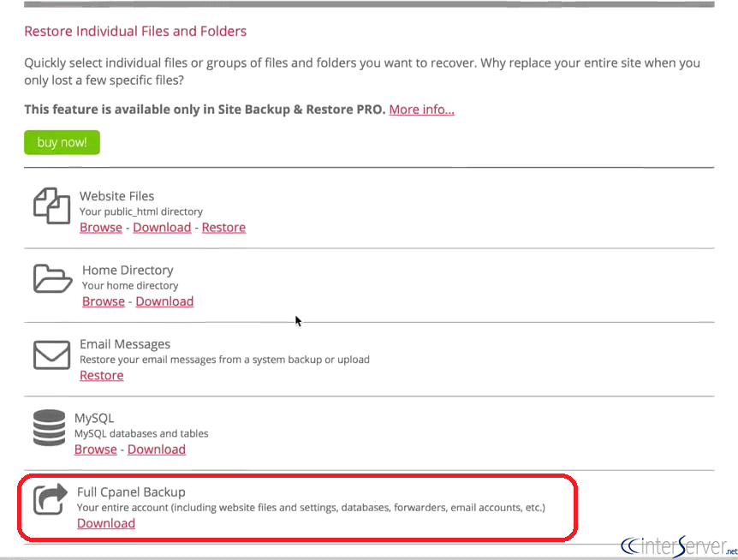Viewport: 738px width, 560px height.
Task: Browse the Website Files backup
Action: 101,228
